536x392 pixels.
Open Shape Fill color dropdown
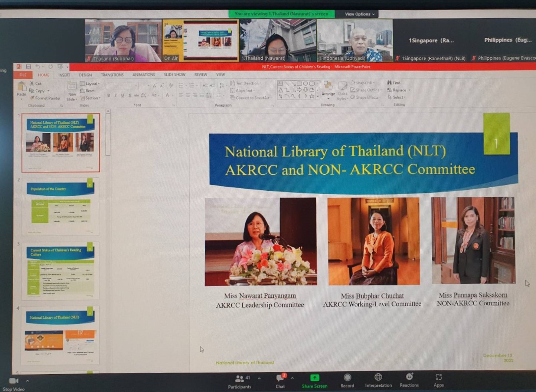362,82
